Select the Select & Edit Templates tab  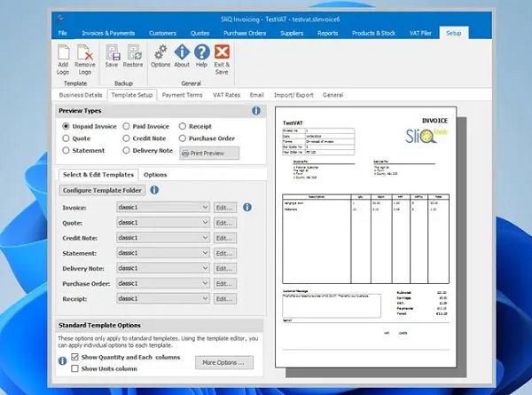pos(98,175)
